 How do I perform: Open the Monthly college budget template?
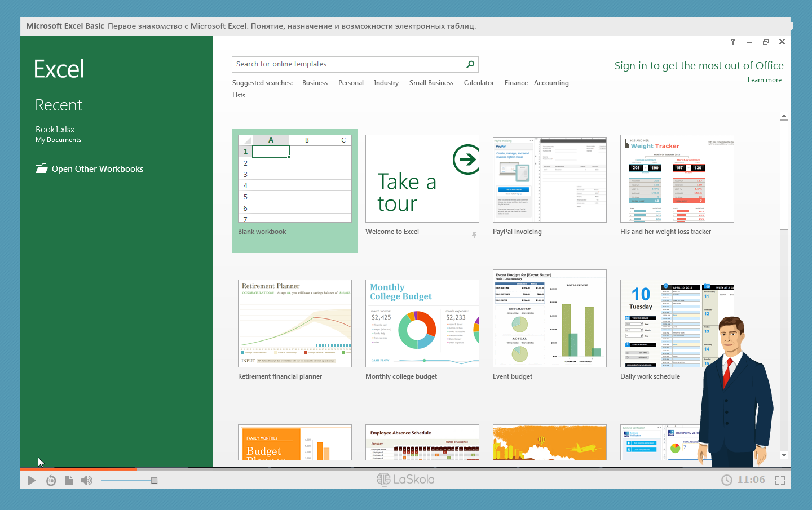click(x=422, y=323)
